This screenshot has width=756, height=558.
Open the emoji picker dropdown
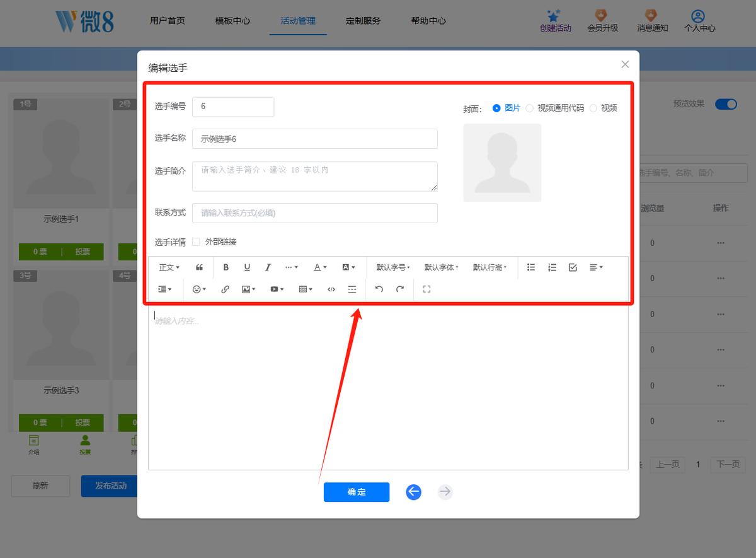[199, 289]
